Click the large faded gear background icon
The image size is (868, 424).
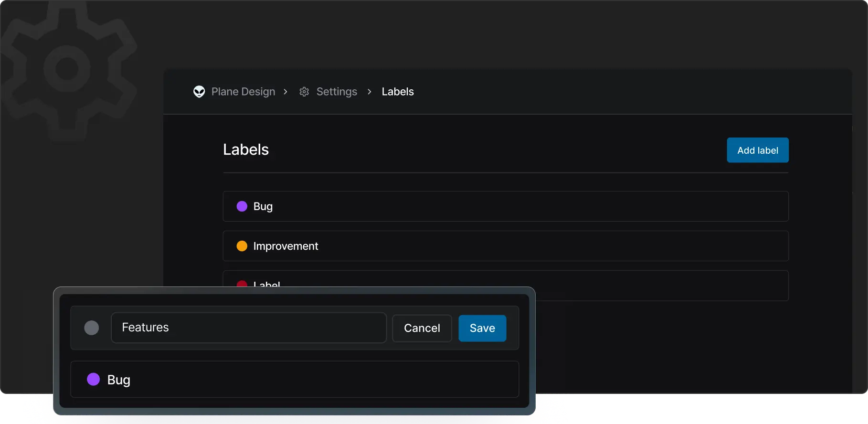coord(67,69)
